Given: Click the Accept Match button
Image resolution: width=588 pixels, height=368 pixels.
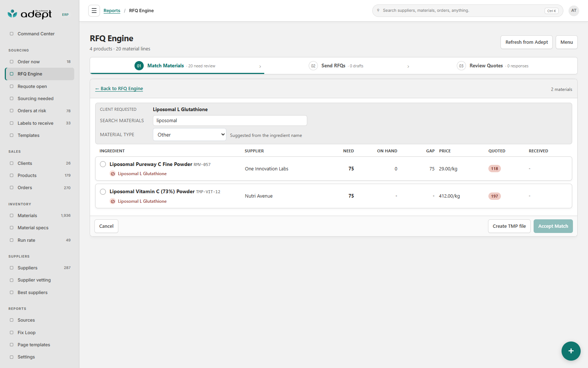Looking at the screenshot, I should pos(553,226).
